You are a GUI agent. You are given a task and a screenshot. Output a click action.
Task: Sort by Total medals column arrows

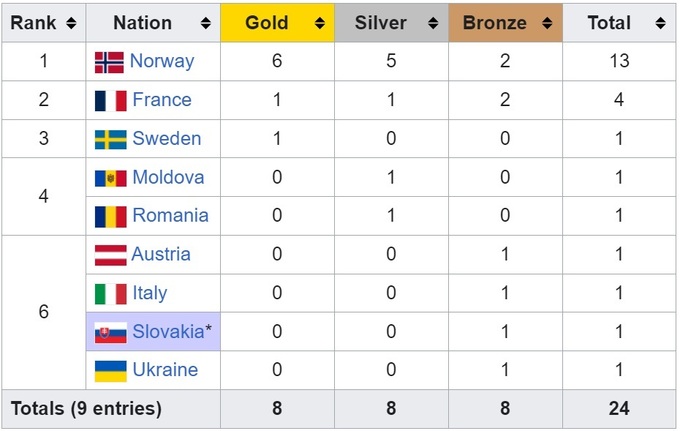pyautogui.click(x=660, y=23)
